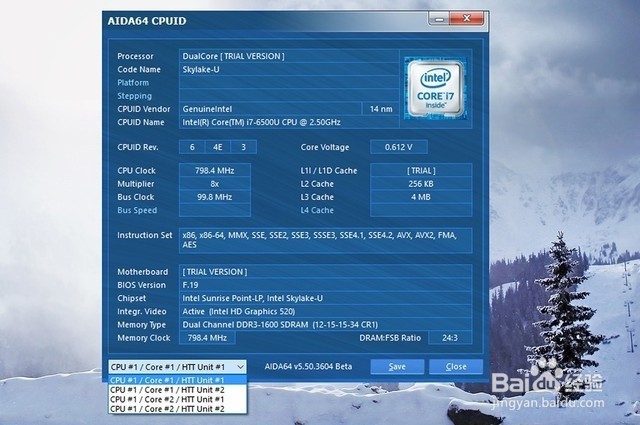
Task: Click the i7-6500U CPUID Name value
Action: tap(289, 122)
